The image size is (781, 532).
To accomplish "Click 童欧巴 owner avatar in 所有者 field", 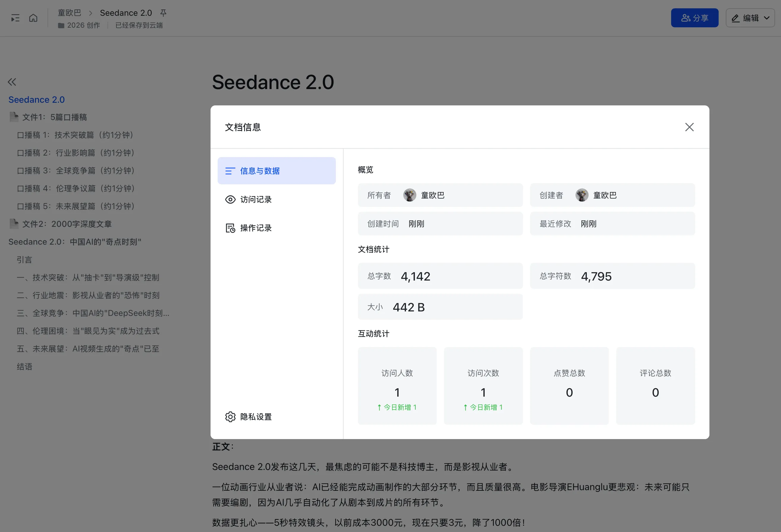I will coord(409,195).
